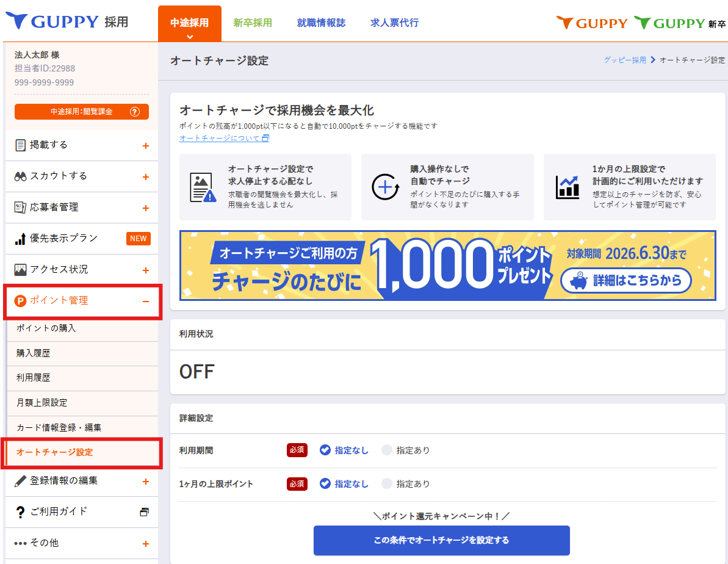Image resolution: width=728 pixels, height=564 pixels.
Task: Click the GUPPY 採用 logo
Action: [67, 21]
